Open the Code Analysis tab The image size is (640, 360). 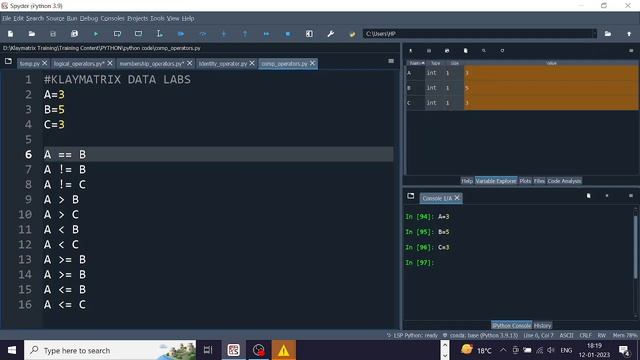tap(564, 181)
